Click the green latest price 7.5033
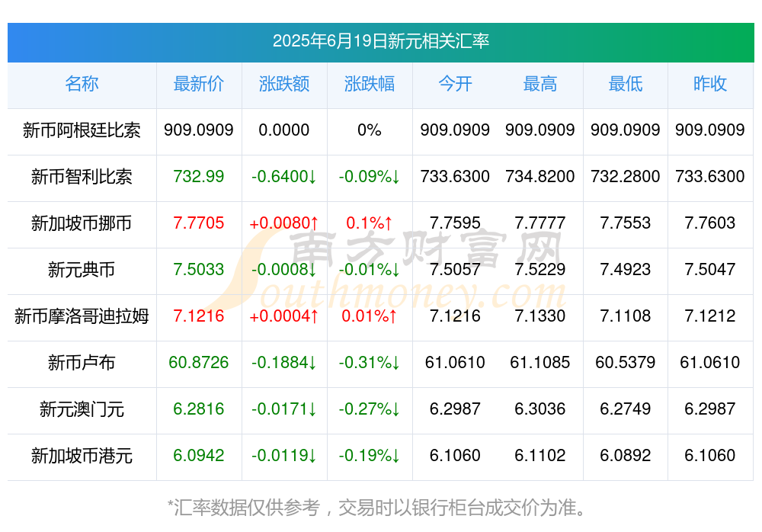 point(198,269)
